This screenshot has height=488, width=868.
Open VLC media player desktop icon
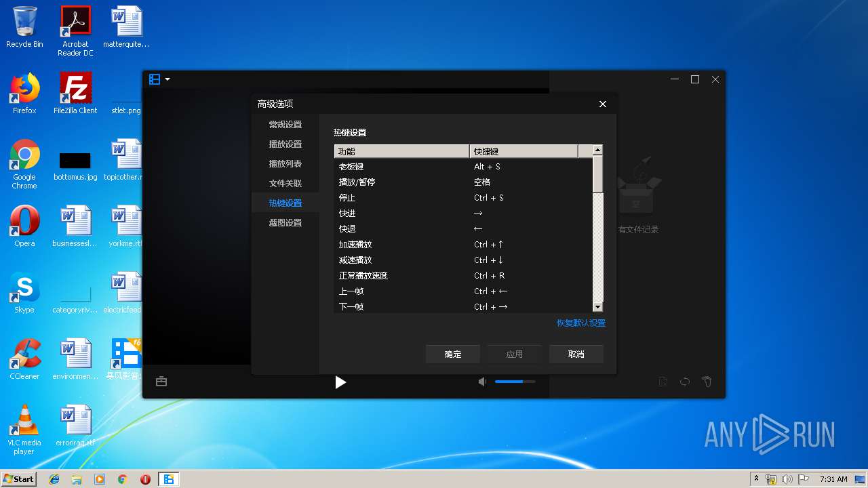click(x=24, y=430)
